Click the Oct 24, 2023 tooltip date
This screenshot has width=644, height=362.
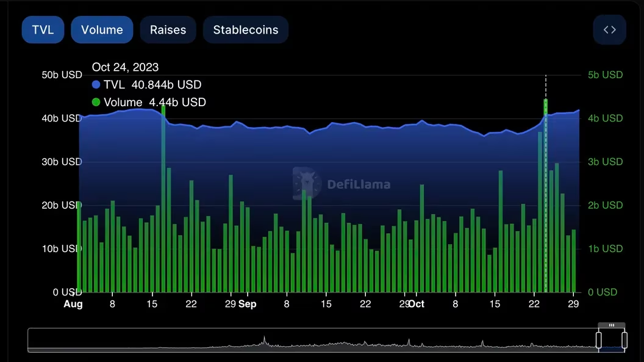point(125,67)
